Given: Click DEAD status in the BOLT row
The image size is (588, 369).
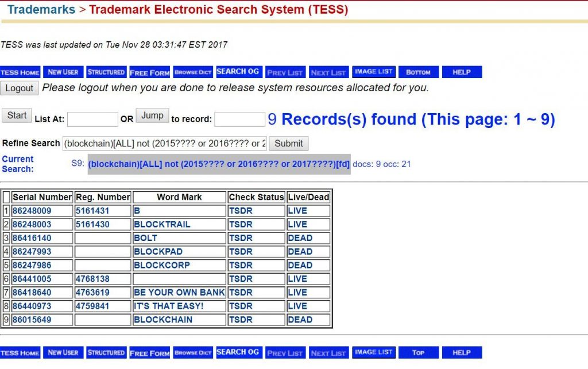Looking at the screenshot, I should click(x=300, y=238).
